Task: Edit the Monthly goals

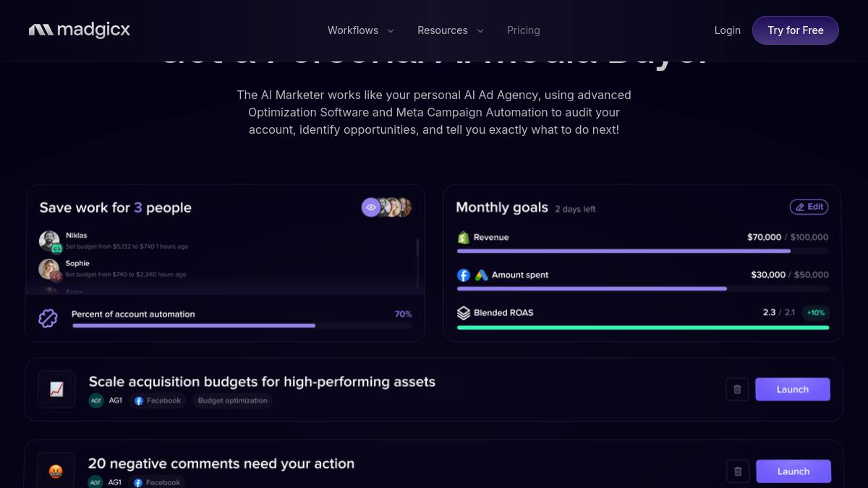Action: (809, 207)
